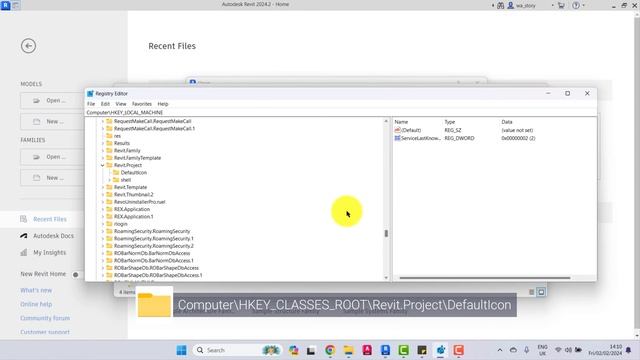
Task: Click Open under Families in Revit
Action: [x=52, y=157]
